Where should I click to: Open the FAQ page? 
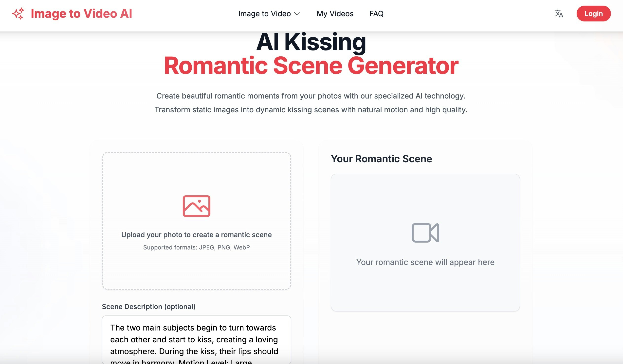coord(376,14)
